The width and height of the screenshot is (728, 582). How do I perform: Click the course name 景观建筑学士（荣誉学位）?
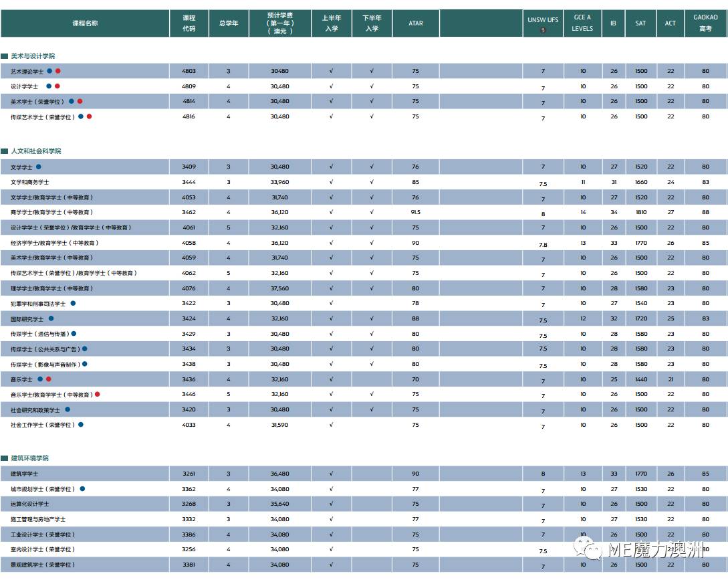pos(43,565)
